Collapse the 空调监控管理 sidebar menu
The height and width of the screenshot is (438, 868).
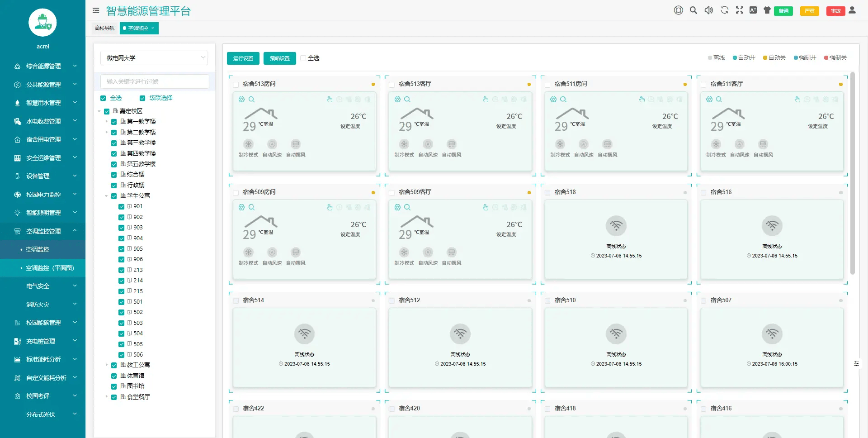pos(42,231)
